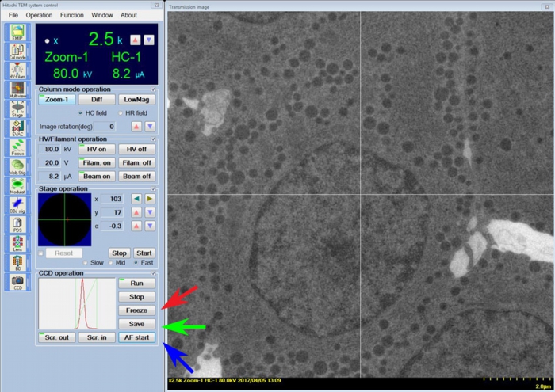The width and height of the screenshot is (555, 392).
Task: Collapse the HV/Filament operation panel
Action: pos(155,139)
